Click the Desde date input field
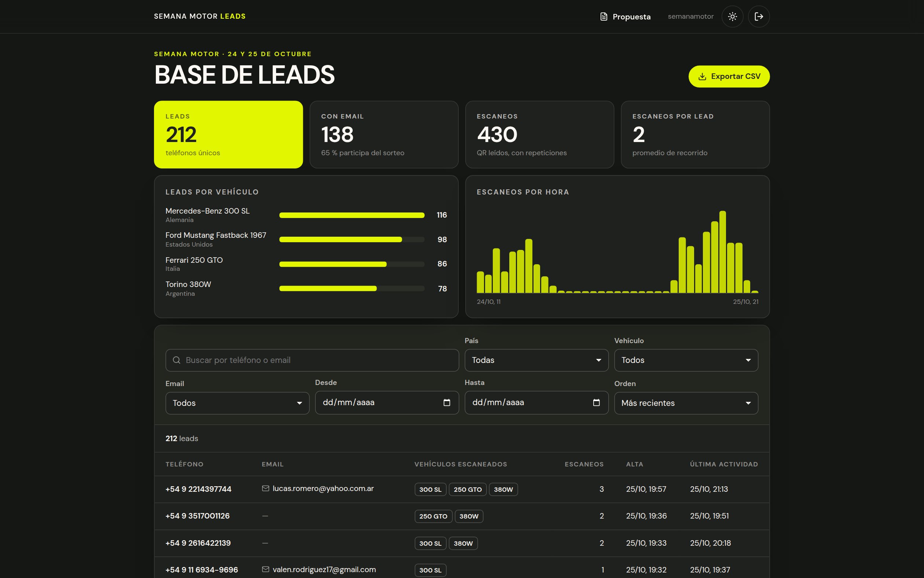The height and width of the screenshot is (578, 924). tap(387, 403)
